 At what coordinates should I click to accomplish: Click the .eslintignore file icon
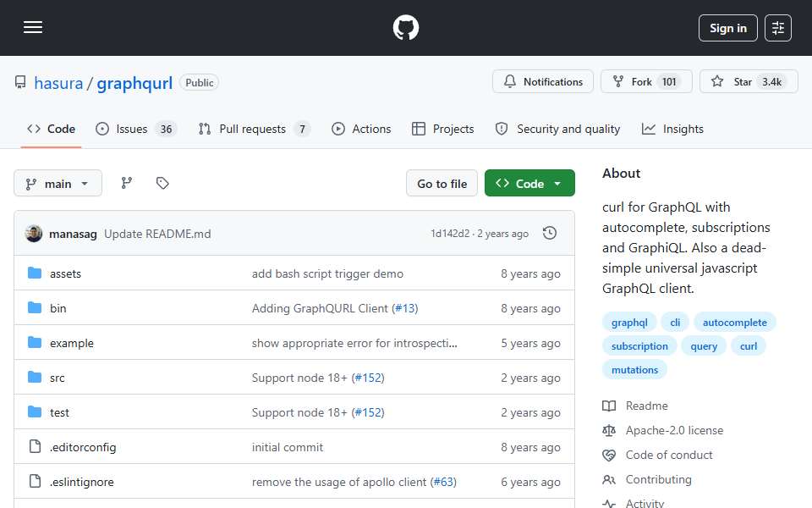35,481
